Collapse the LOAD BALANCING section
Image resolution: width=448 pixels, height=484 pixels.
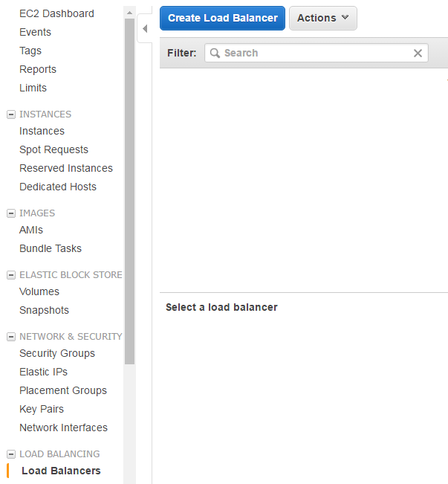coord(11,454)
